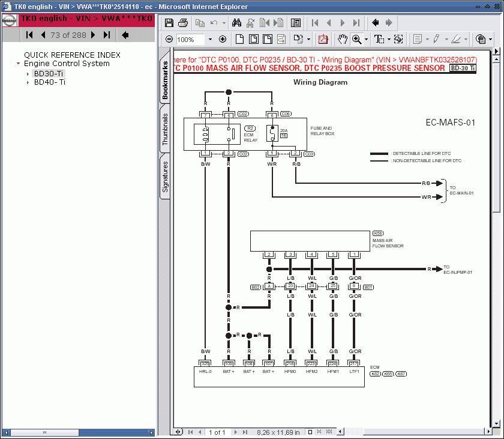Go to next page in left panel

pyautogui.click(x=93, y=35)
